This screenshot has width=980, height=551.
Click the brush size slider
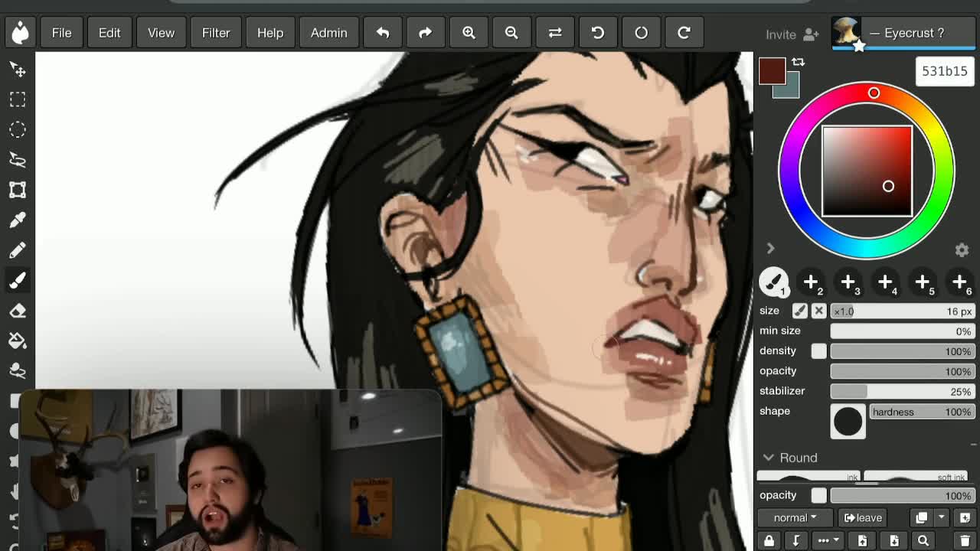(903, 311)
